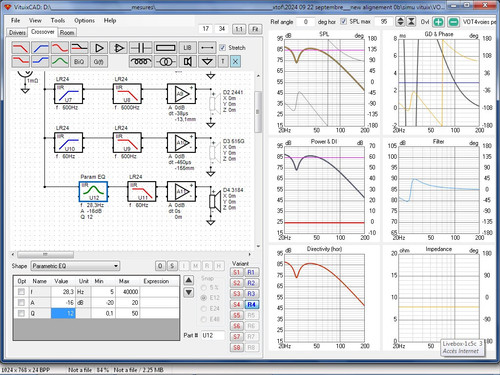Screen dimensions: 500x375
Task: Move parameter down with down arrow
Action: tap(188, 292)
